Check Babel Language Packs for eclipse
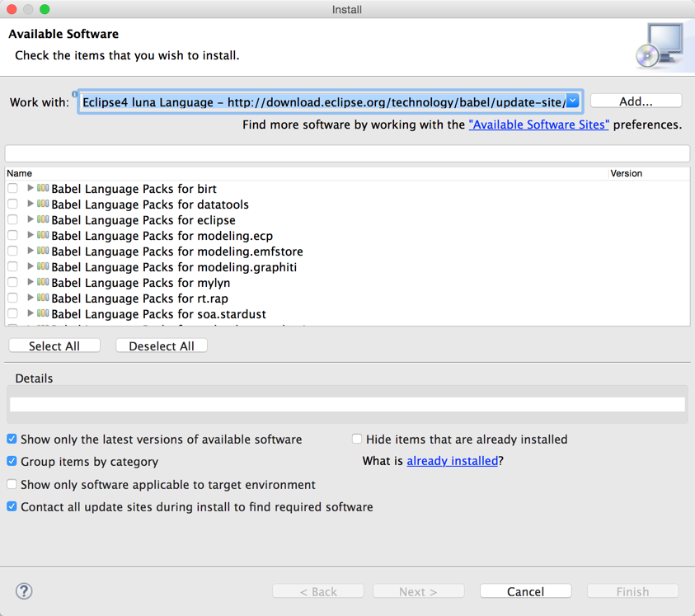 [12, 219]
